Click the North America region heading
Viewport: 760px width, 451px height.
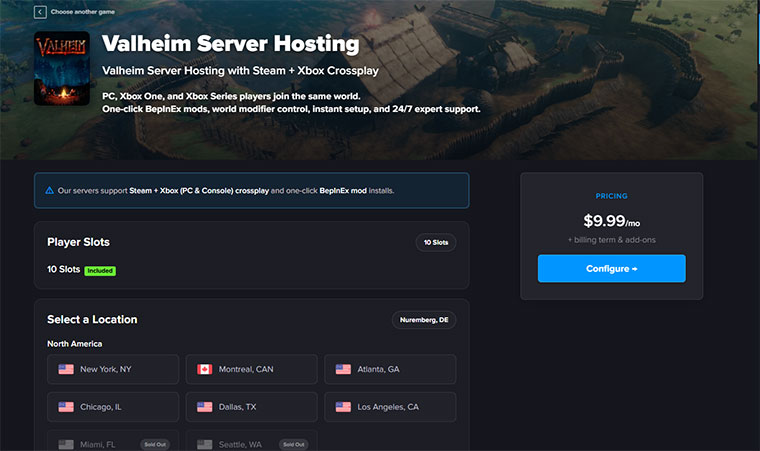75,344
